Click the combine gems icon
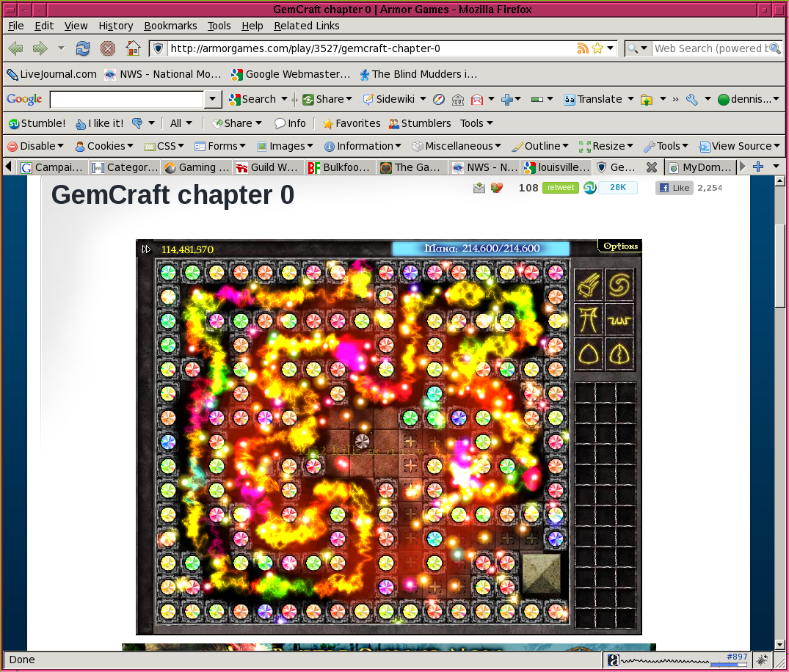The width and height of the screenshot is (789, 672). coord(620,354)
